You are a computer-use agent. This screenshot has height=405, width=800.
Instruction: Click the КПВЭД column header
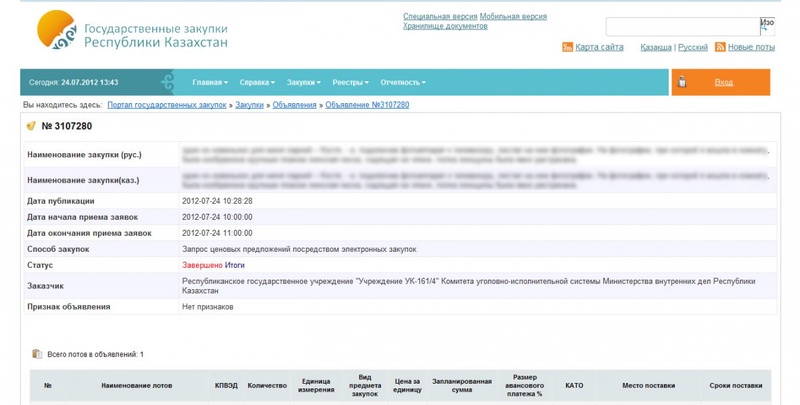(226, 386)
